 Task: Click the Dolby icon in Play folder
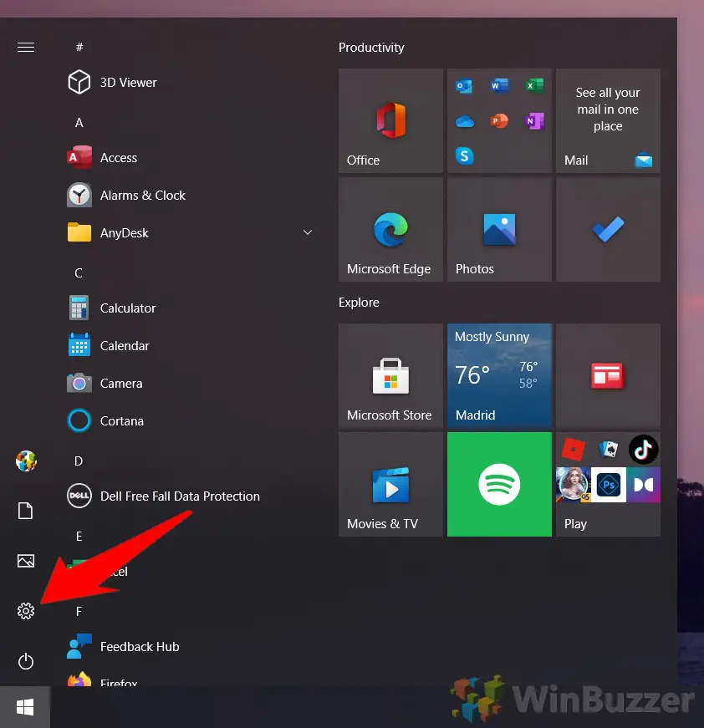pyautogui.click(x=643, y=485)
